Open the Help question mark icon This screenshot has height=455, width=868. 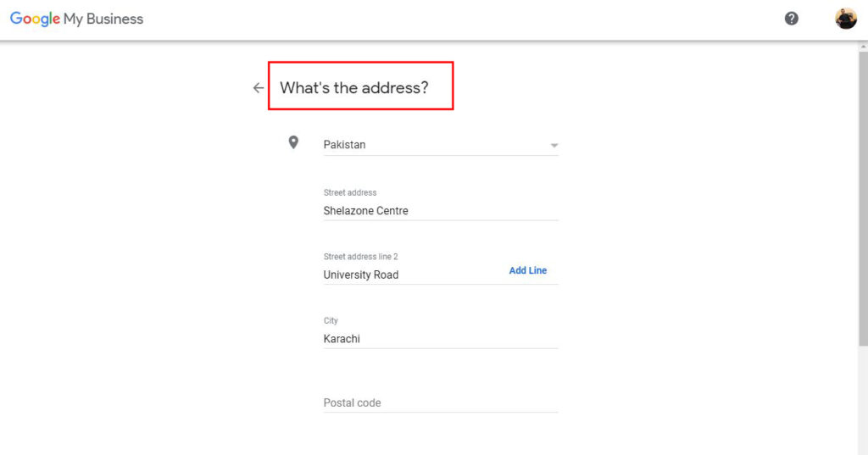click(791, 19)
